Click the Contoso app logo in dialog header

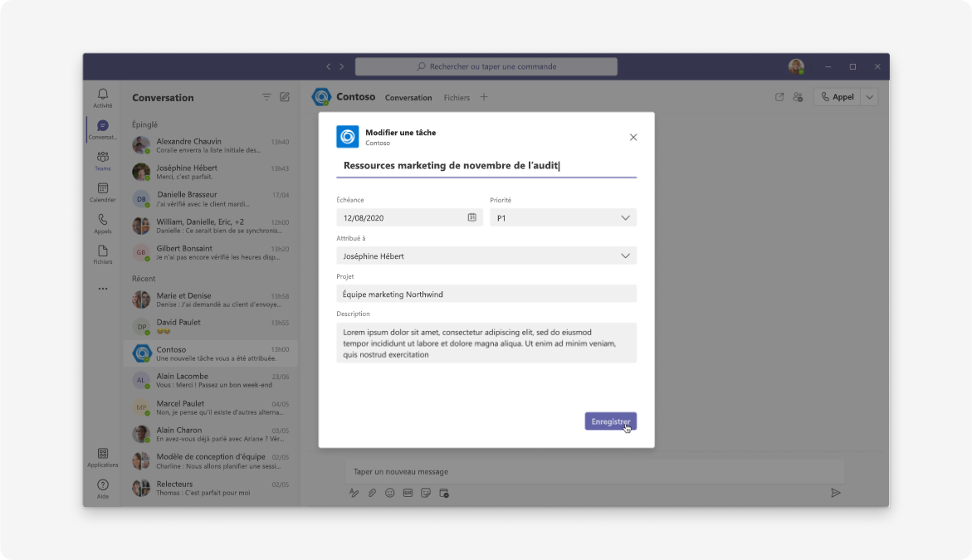(x=347, y=137)
